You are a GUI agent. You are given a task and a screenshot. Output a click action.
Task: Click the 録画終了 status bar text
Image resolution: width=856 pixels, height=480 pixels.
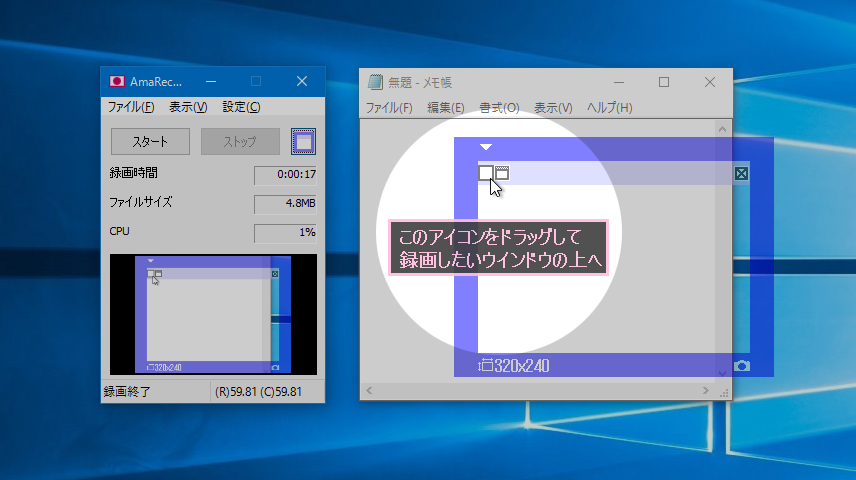[127, 392]
